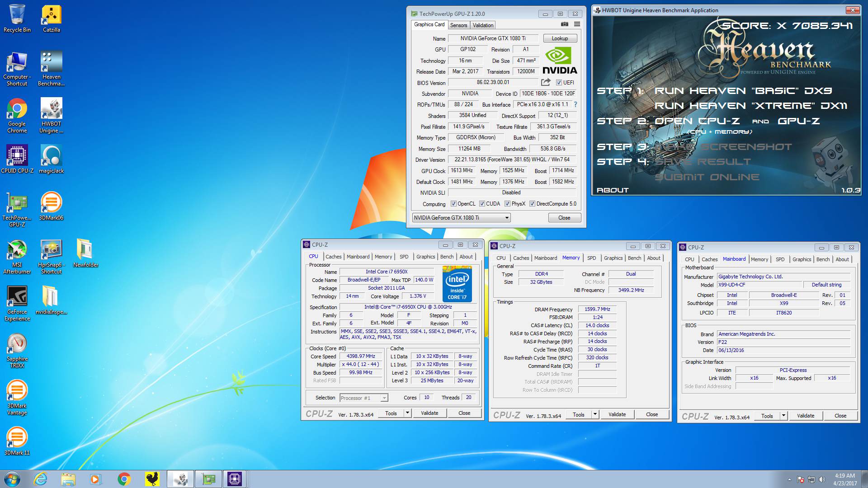Open Caches tab in first CPU-Z window
The width and height of the screenshot is (868, 488).
334,257
